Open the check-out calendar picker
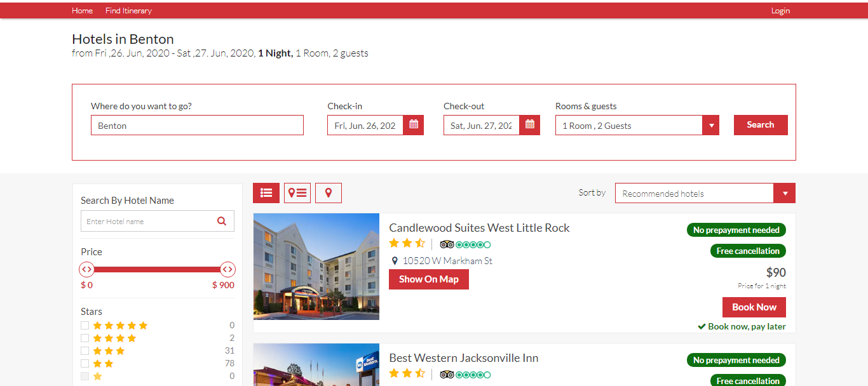The width and height of the screenshot is (868, 386). coord(530,125)
